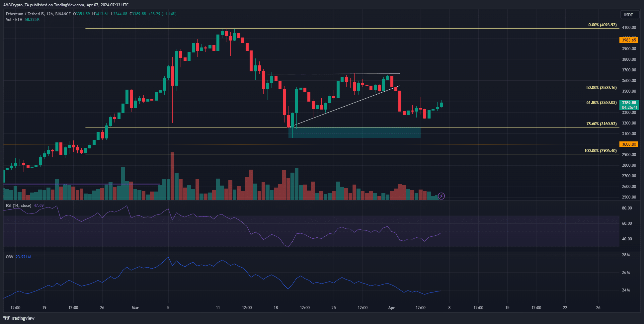Click the OBV value 23.921M
The image size is (644, 324).
(23, 257)
